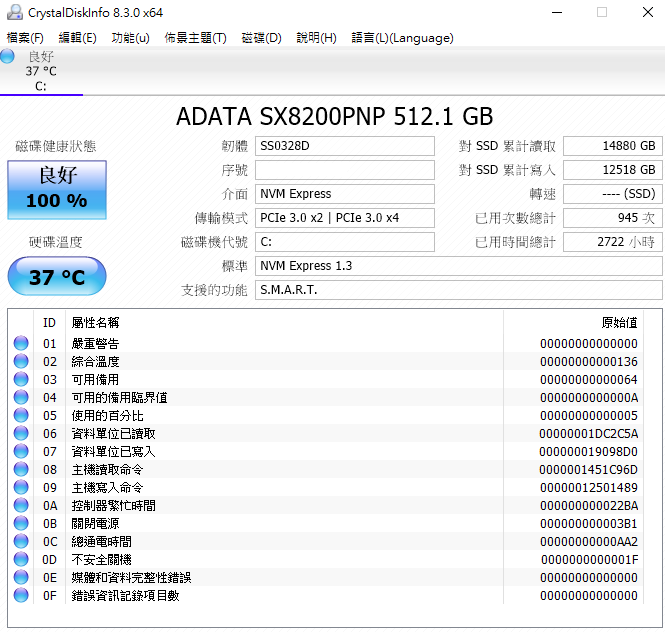Click status orb for attribute 0C 總通電時間

(x=21, y=541)
